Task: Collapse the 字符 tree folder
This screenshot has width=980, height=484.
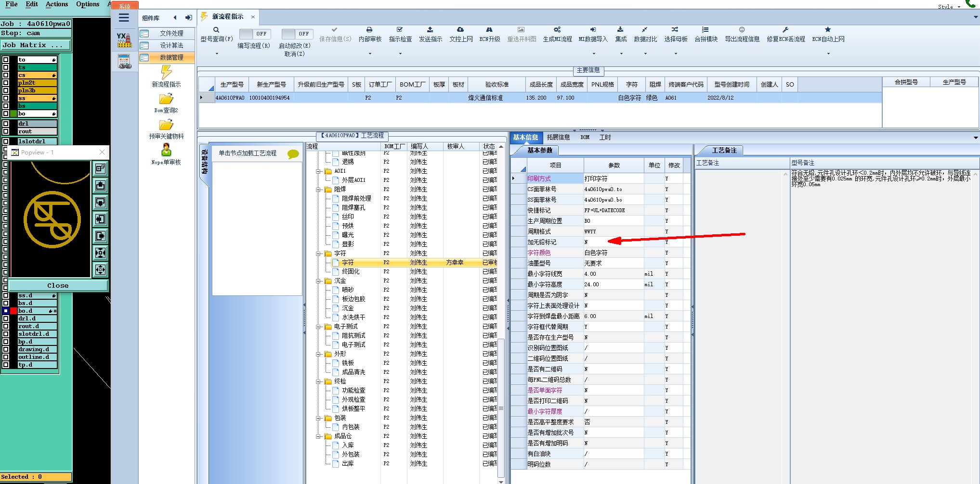Action: (318, 254)
